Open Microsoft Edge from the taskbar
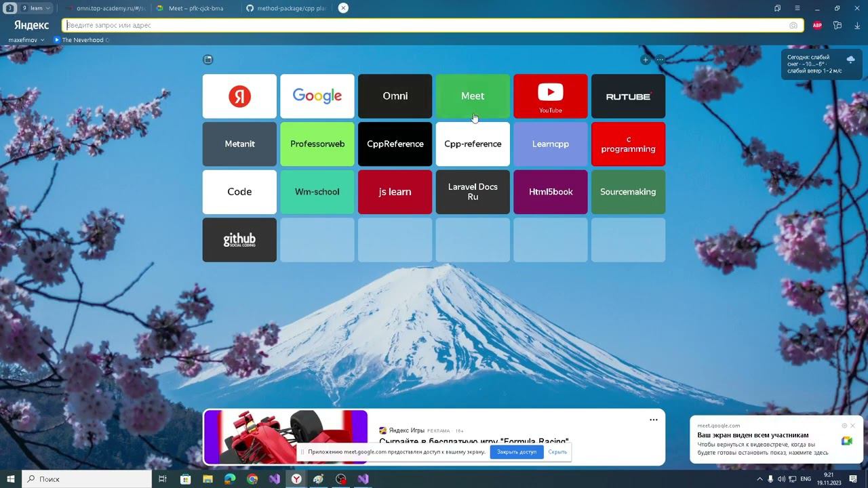The image size is (868, 488). (x=230, y=479)
